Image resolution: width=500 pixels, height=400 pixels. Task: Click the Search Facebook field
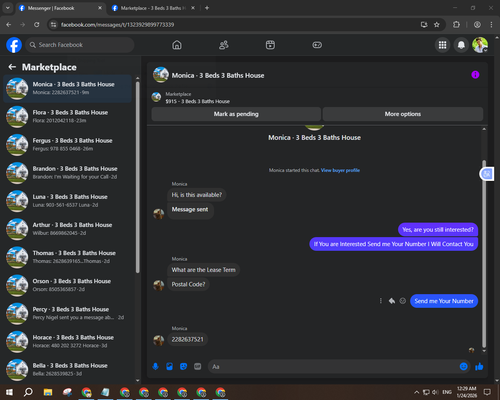point(80,45)
